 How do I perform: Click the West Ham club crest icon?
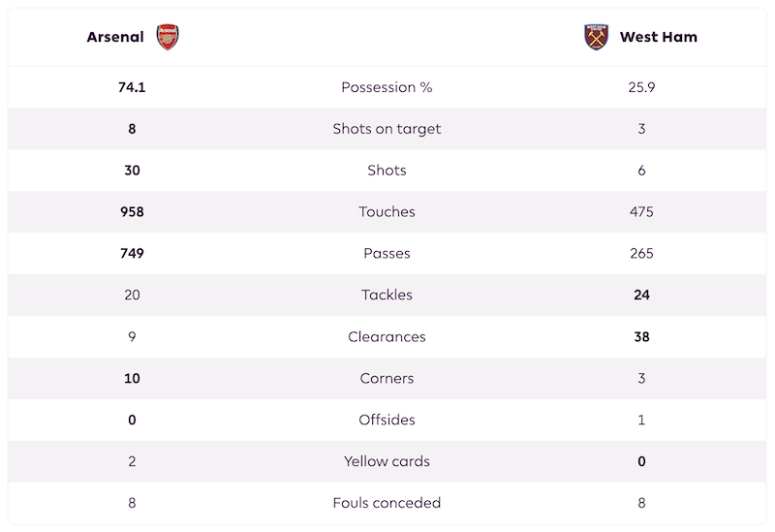pyautogui.click(x=596, y=37)
